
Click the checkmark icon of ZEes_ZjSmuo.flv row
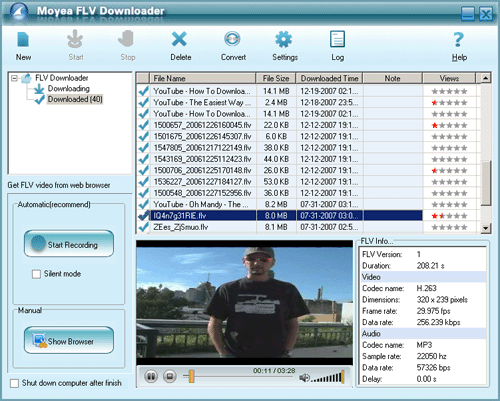coord(144,227)
